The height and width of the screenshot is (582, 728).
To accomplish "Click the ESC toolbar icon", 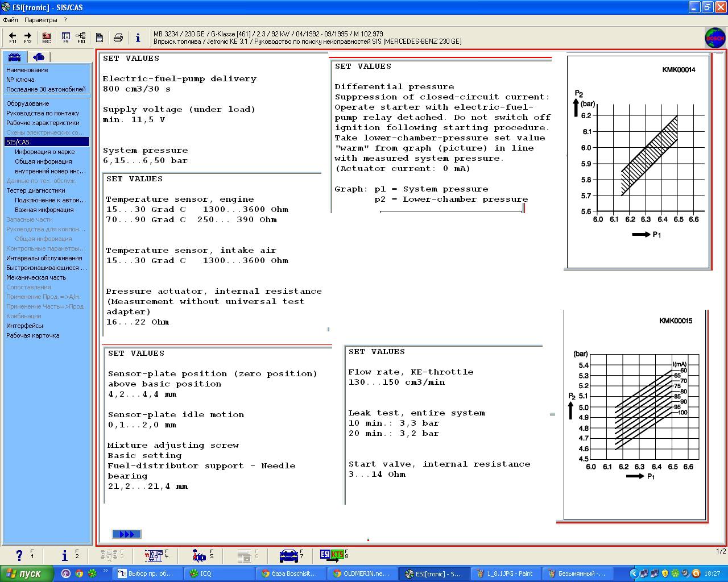I will 47,38.
